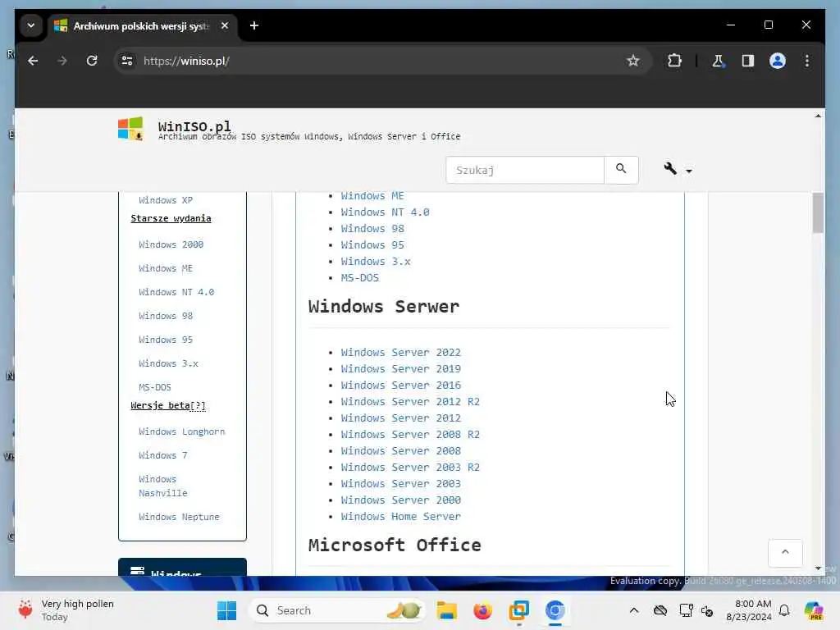Image resolution: width=840 pixels, height=630 pixels.
Task: Open the pollen weather widget
Action: point(66,610)
